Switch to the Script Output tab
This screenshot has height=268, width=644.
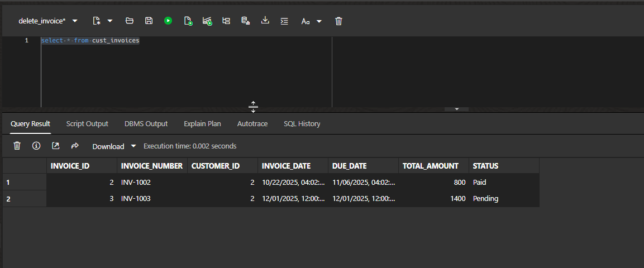(x=87, y=123)
